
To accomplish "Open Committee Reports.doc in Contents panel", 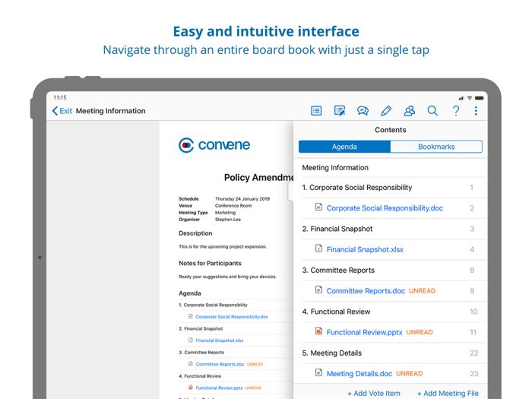I will tap(366, 291).
